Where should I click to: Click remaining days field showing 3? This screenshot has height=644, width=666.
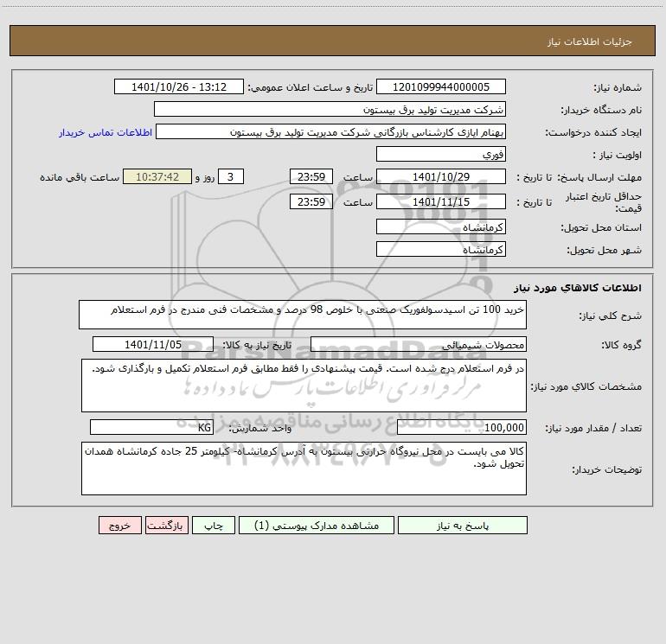231,176
